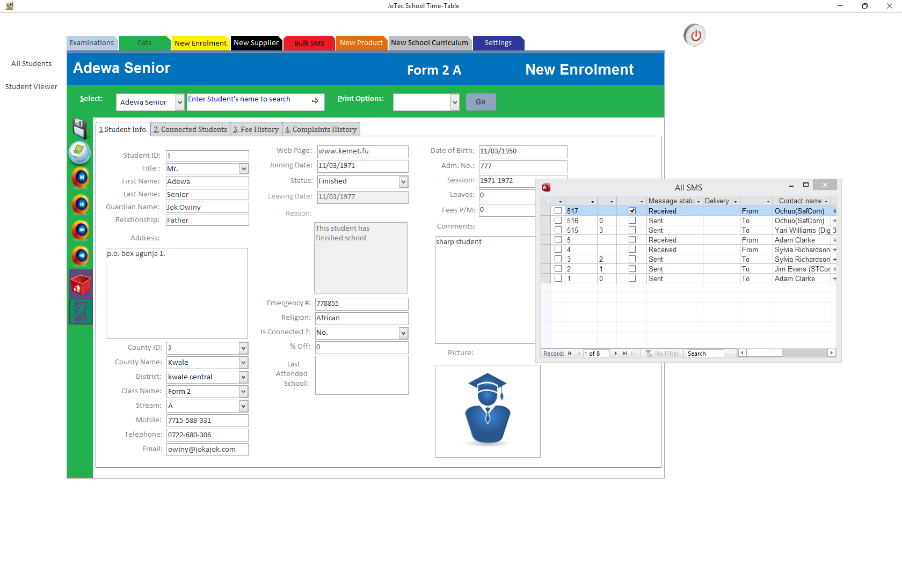Click the rewind previous record icon

81,256
